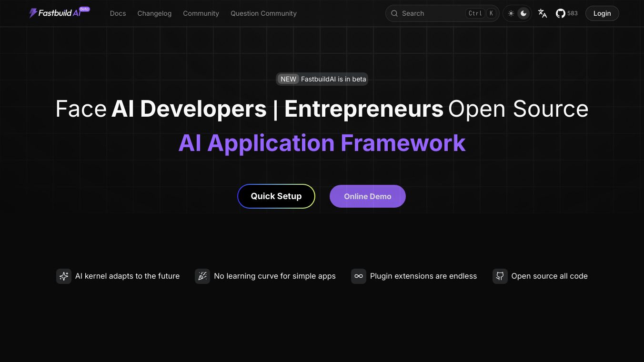
Task: Click the 'AI Developers | Entrepreneurs' headline text
Action: click(277, 109)
